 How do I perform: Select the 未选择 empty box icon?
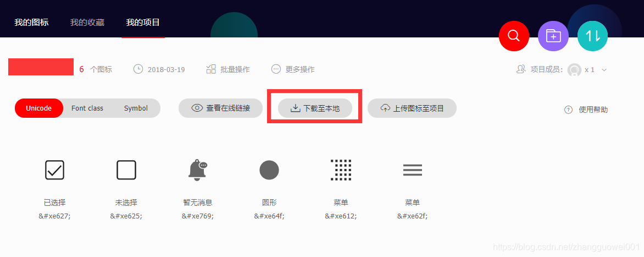(x=126, y=170)
